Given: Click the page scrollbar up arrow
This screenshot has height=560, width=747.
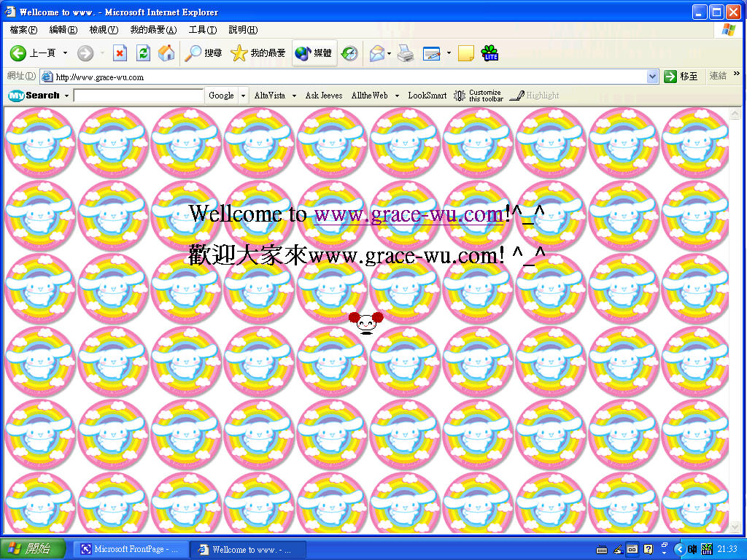Looking at the screenshot, I should pyautogui.click(x=735, y=114).
